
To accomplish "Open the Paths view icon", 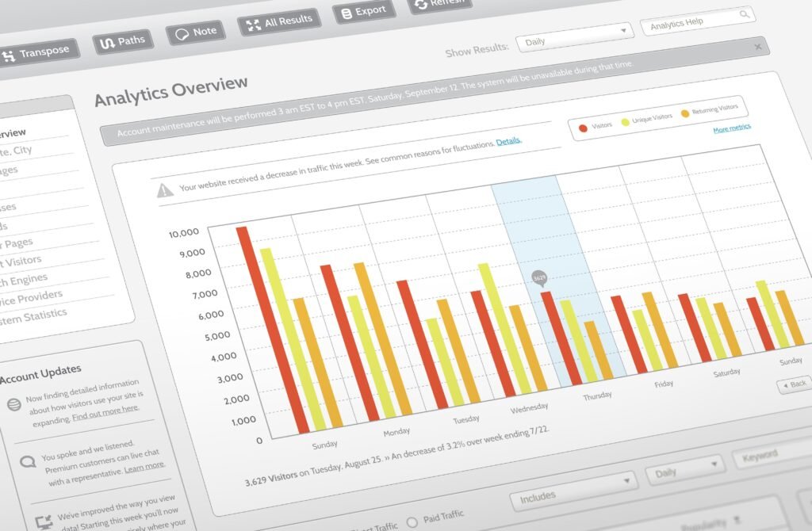I will [105, 44].
